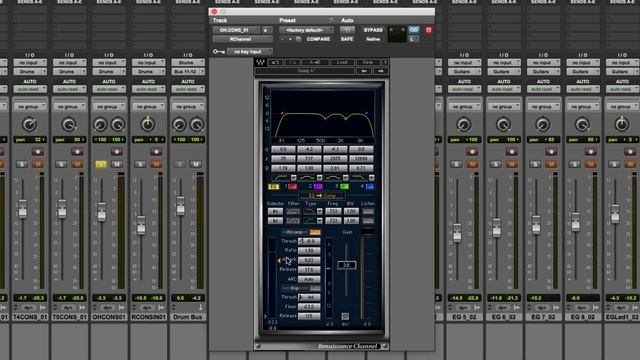
Task: Click the gate Floor value field
Action: coord(309,307)
